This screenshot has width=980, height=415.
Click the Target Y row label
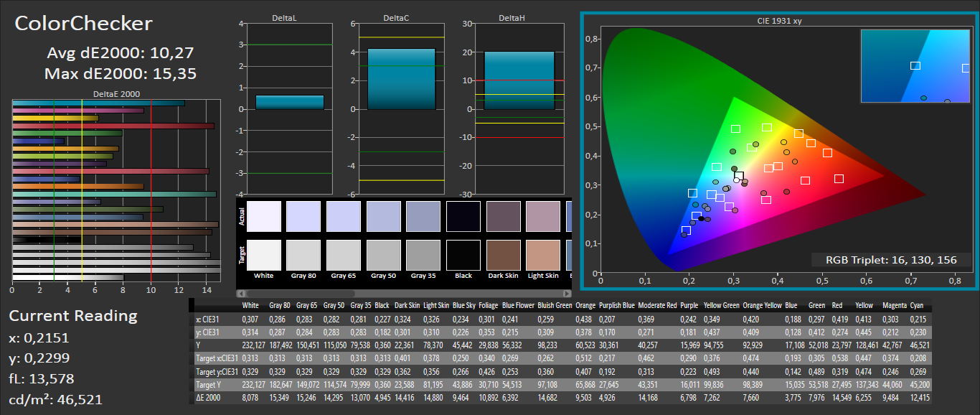208,383
